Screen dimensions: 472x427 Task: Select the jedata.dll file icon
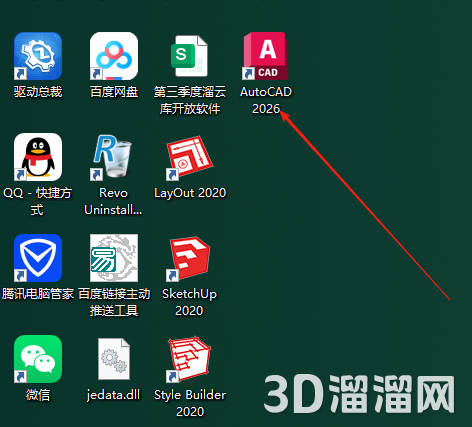tap(114, 359)
